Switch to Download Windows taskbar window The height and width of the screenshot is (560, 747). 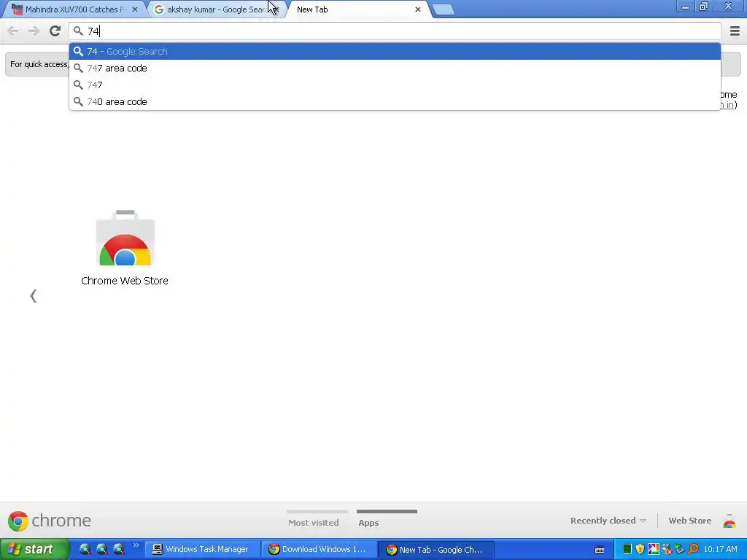point(318,550)
